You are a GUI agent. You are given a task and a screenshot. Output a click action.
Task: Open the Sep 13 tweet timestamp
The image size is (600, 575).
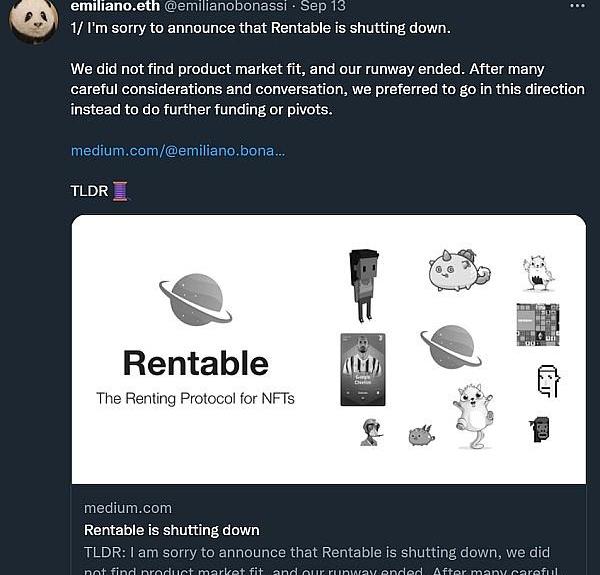point(322,6)
